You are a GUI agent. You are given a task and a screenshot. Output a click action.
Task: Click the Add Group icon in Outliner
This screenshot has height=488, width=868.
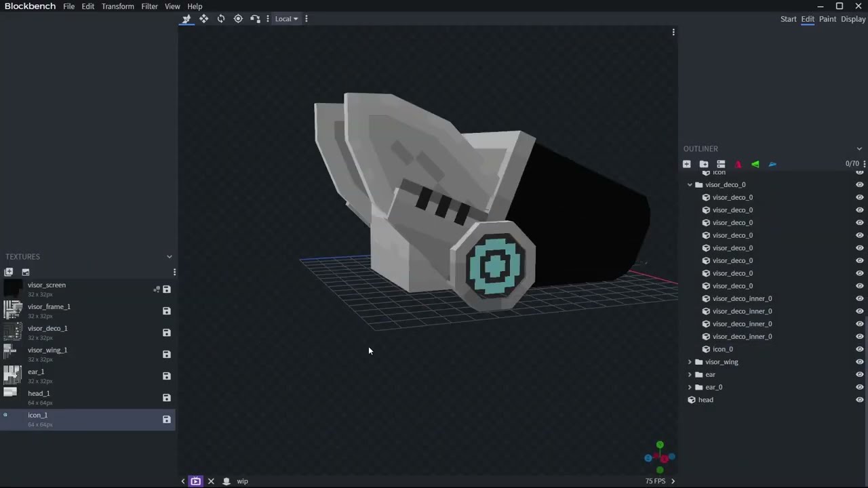point(704,164)
